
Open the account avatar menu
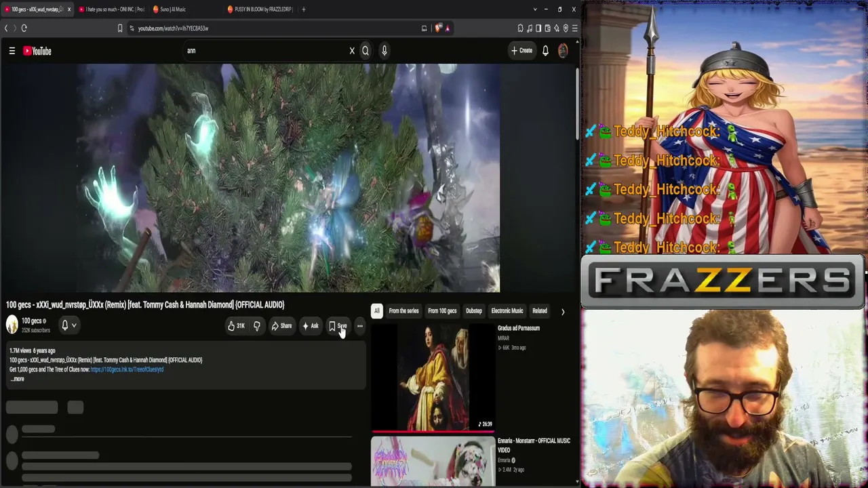[x=563, y=51]
